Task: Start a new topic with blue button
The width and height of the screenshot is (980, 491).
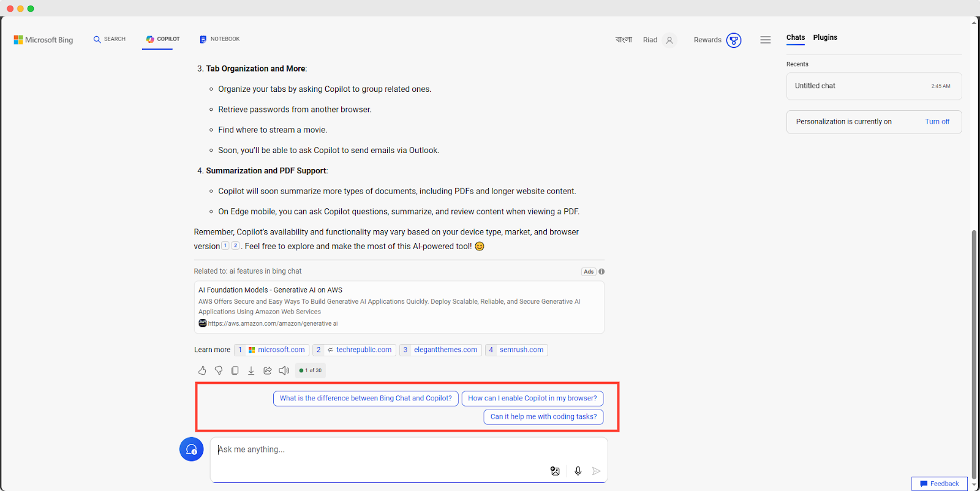Action: pyautogui.click(x=191, y=449)
